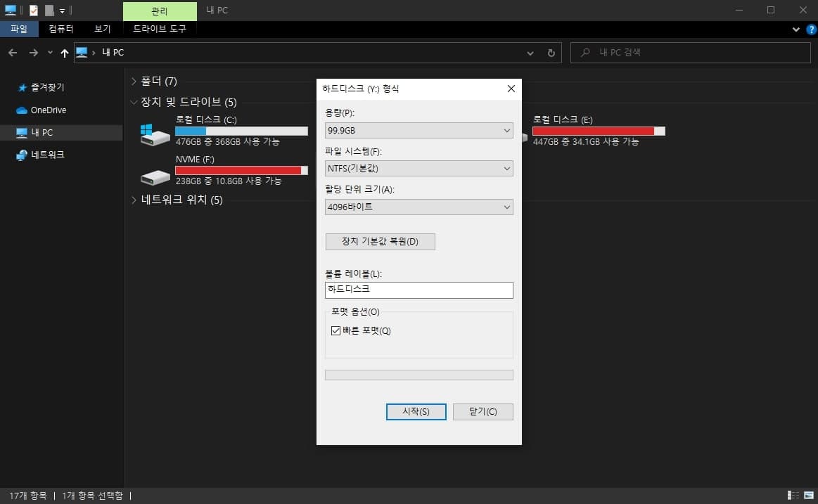This screenshot has height=504, width=818.
Task: Click 장치 기본값 복원 restore defaults button
Action: pyautogui.click(x=380, y=241)
